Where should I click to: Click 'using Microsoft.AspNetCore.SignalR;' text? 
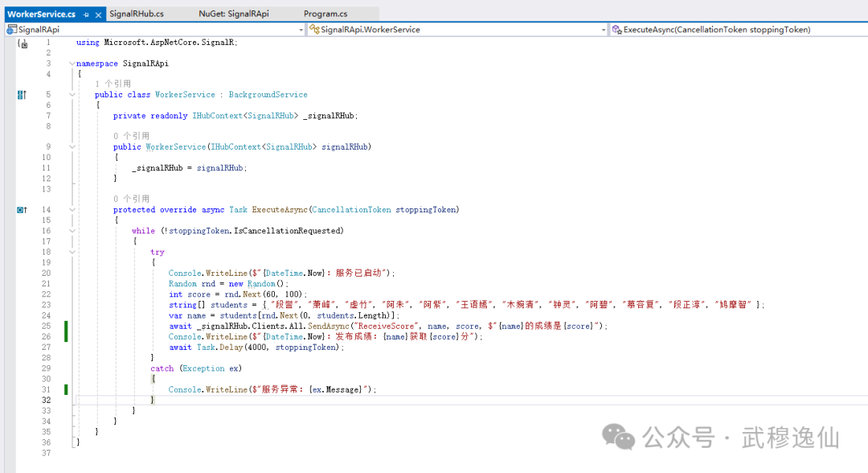(x=157, y=43)
